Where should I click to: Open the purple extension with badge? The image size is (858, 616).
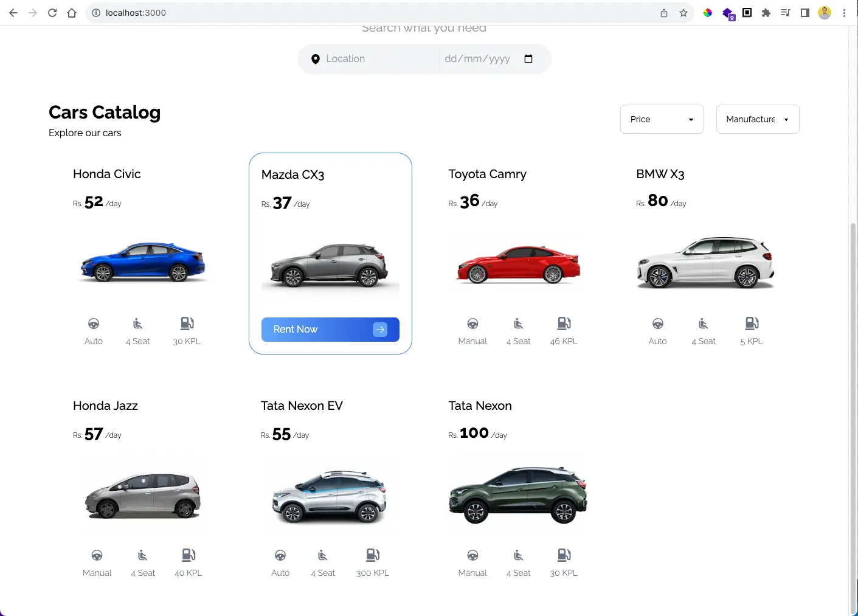(728, 13)
